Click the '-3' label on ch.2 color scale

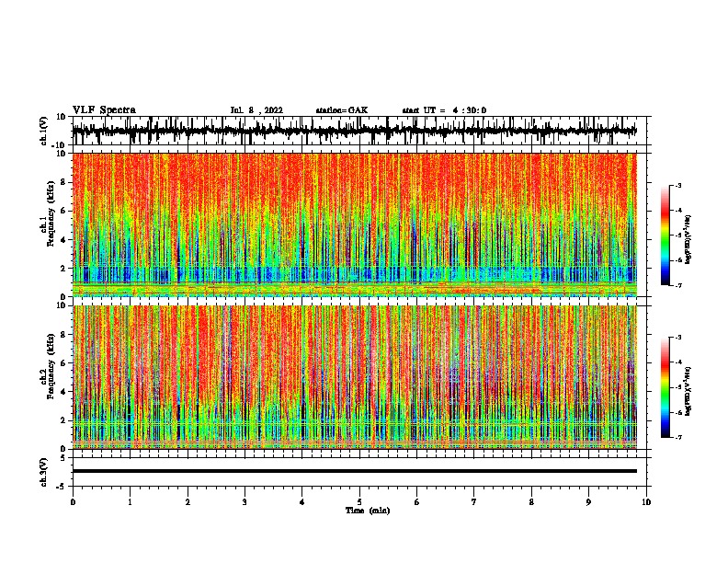pyautogui.click(x=677, y=338)
